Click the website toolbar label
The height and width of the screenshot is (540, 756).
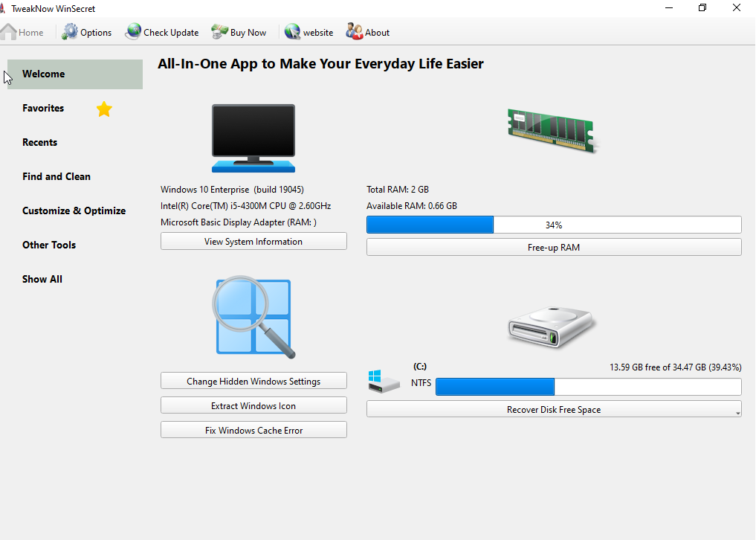(x=318, y=32)
